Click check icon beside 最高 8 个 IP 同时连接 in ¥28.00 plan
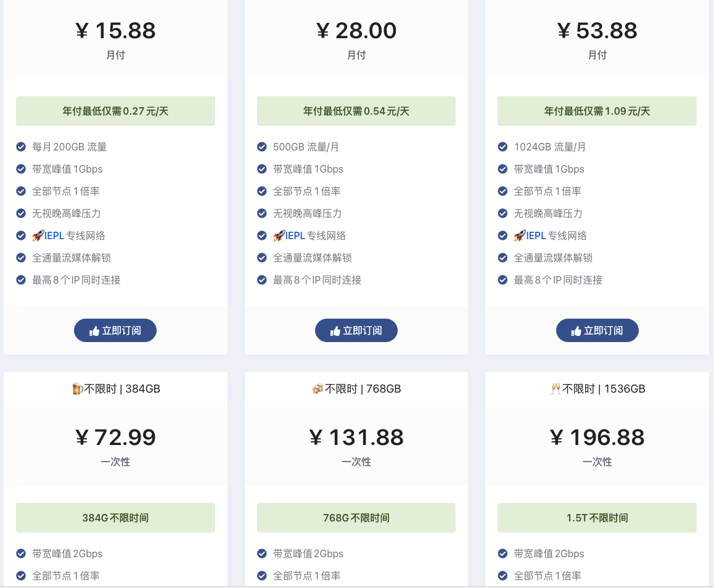Image resolution: width=714 pixels, height=588 pixels. coord(262,280)
